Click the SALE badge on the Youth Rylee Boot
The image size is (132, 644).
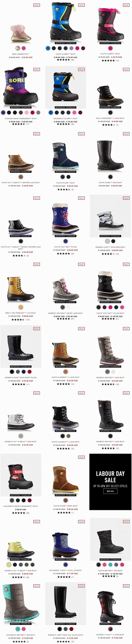81,134
